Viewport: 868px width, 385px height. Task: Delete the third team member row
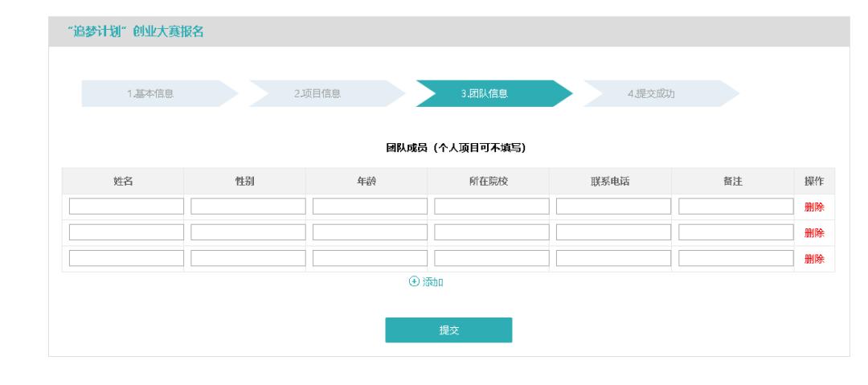pyautogui.click(x=814, y=258)
